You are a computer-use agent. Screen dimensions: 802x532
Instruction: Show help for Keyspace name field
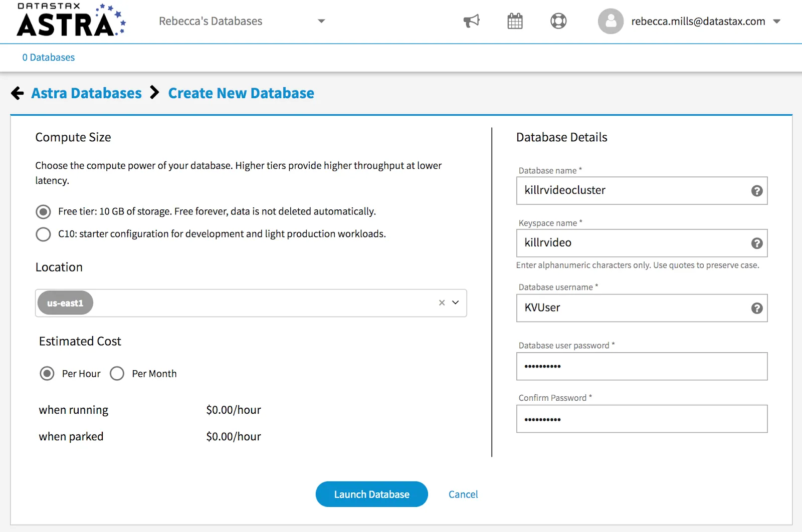click(x=757, y=243)
